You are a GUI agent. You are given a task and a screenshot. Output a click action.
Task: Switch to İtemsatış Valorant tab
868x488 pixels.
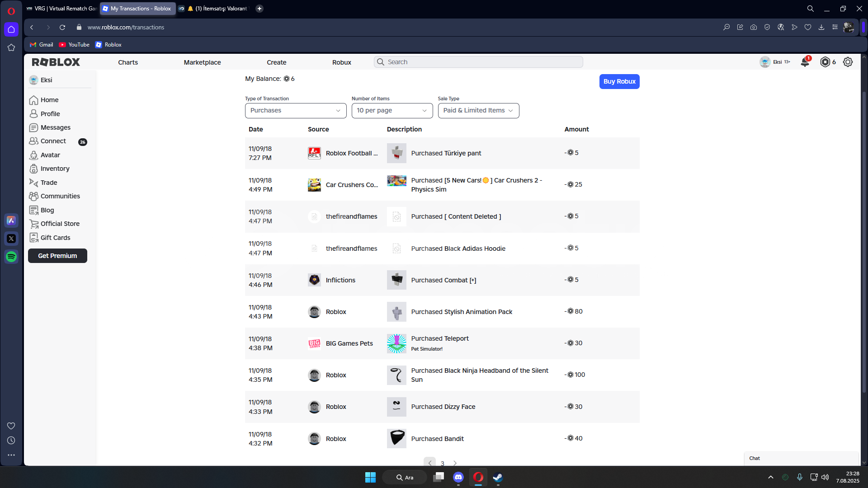coord(214,9)
